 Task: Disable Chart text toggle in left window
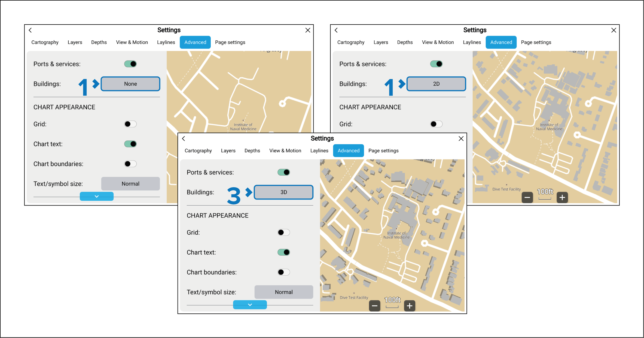[130, 144]
